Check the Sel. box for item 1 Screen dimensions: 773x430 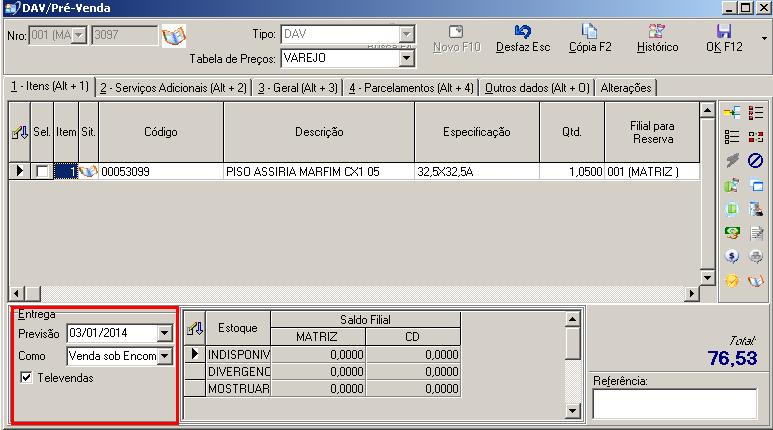click(x=42, y=172)
